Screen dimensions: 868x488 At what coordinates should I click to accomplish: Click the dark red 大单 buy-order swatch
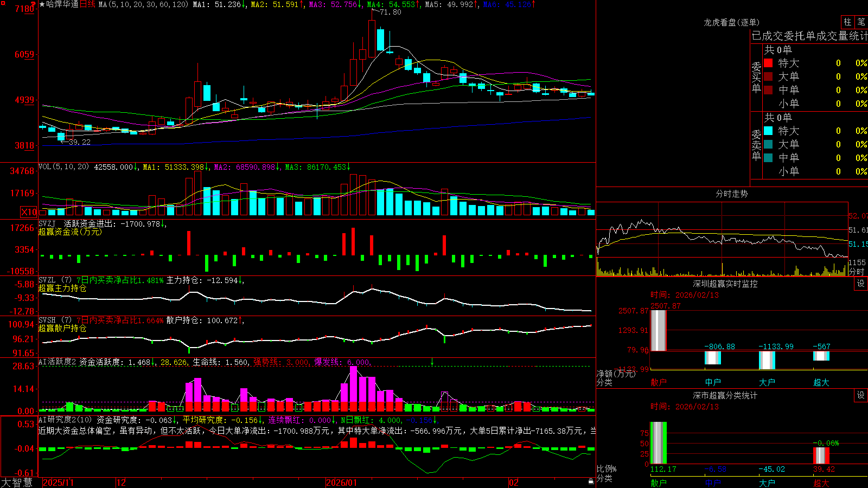pos(768,76)
